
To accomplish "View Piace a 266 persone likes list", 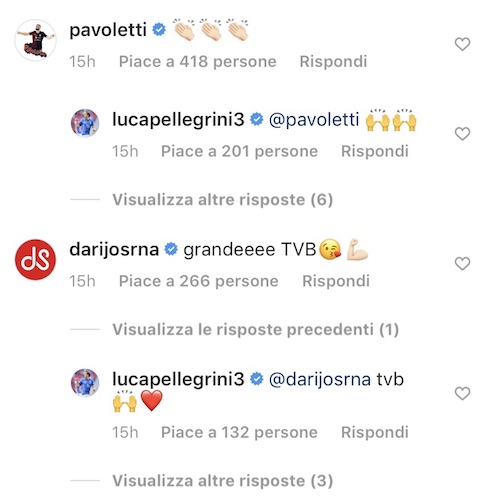I will [199, 281].
